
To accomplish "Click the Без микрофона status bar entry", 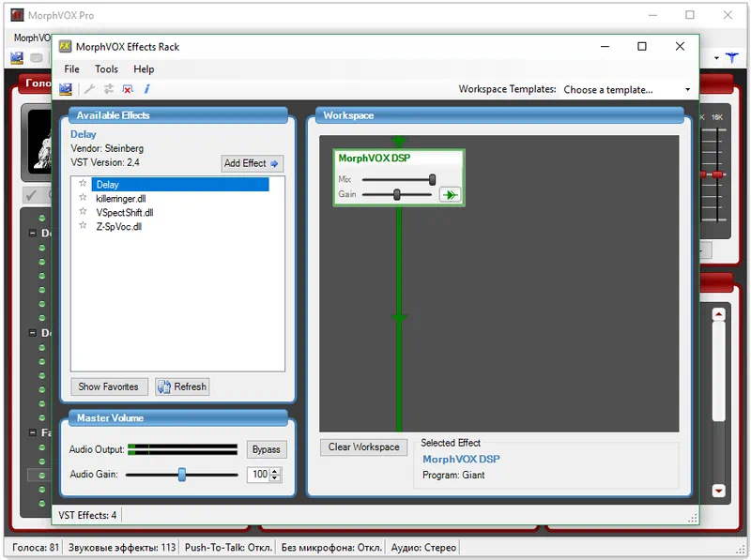I will pos(331,547).
